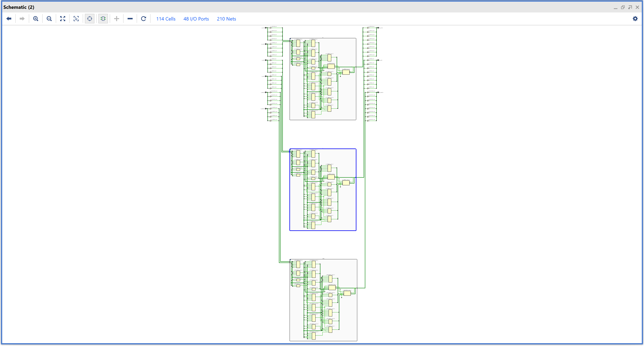
Task: Zoom in on the schematic
Action: [36, 19]
